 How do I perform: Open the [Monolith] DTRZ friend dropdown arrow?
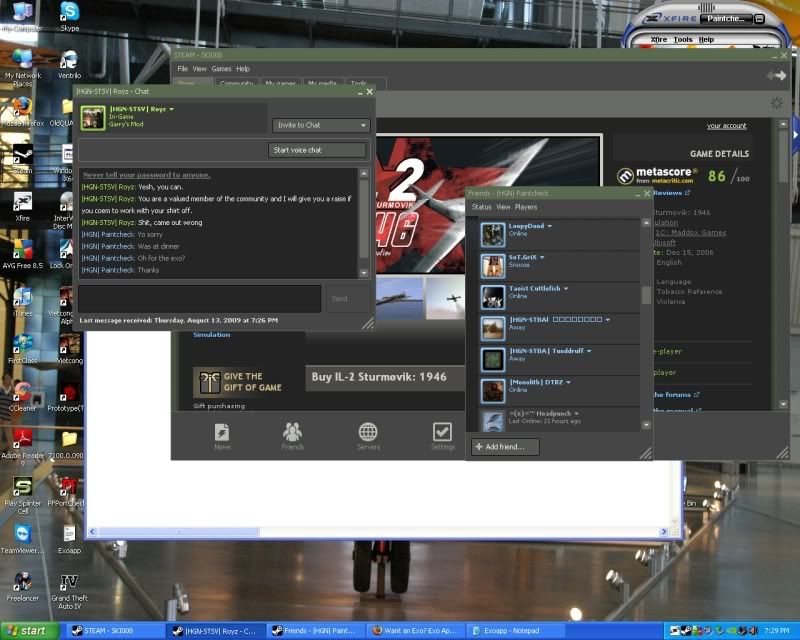568,382
